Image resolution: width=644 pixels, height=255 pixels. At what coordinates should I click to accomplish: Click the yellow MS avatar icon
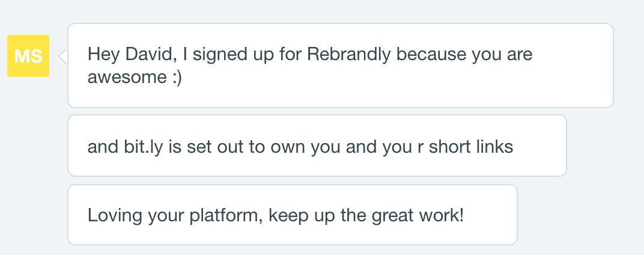click(x=28, y=56)
